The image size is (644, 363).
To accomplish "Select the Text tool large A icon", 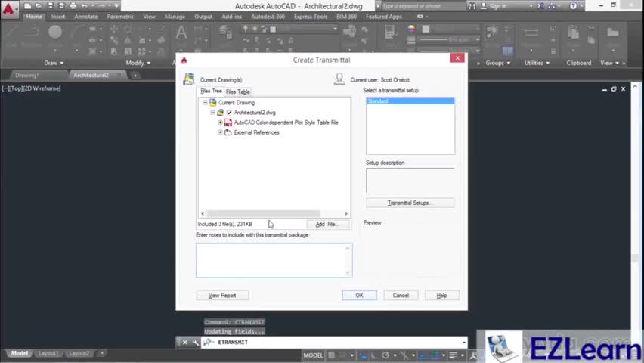I will (181, 32).
